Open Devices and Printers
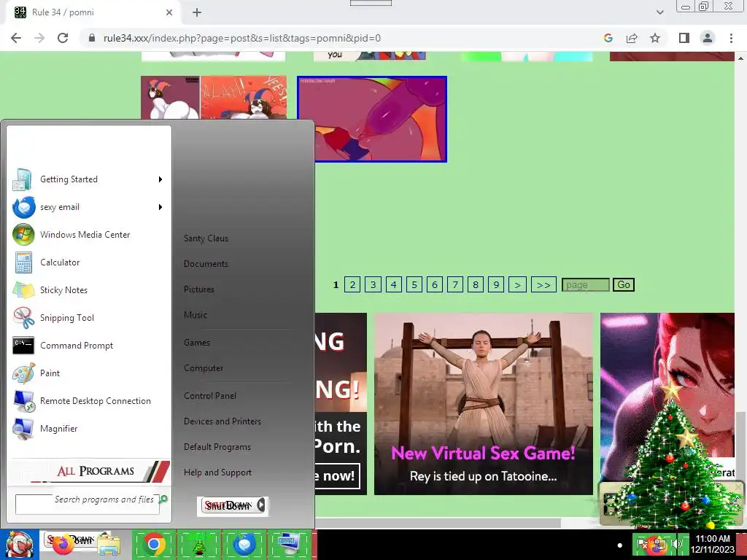This screenshot has height=560, width=747. point(222,421)
